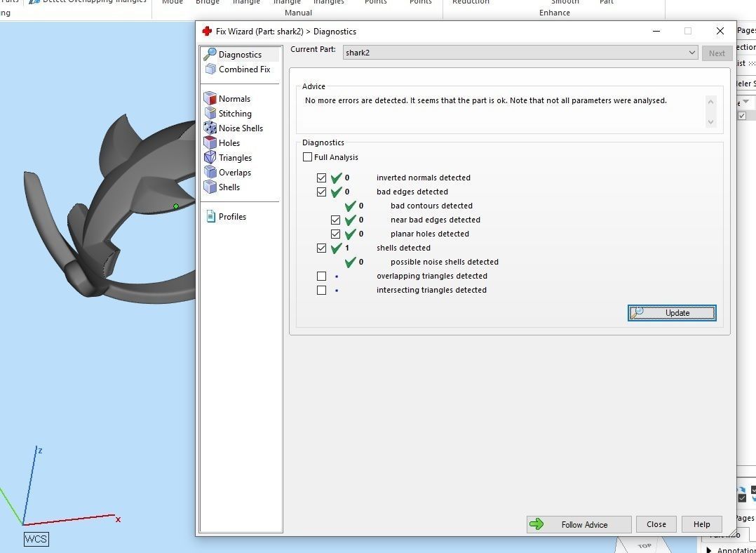Screen dimensions: 756x553
Task: Click the Enhance ribbon group label
Action: [x=554, y=13]
